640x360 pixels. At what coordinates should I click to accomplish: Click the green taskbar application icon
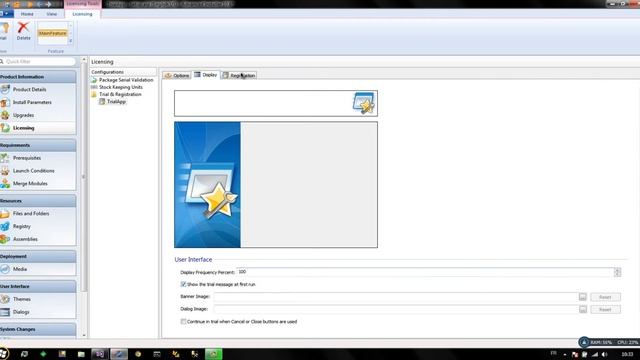(213, 354)
